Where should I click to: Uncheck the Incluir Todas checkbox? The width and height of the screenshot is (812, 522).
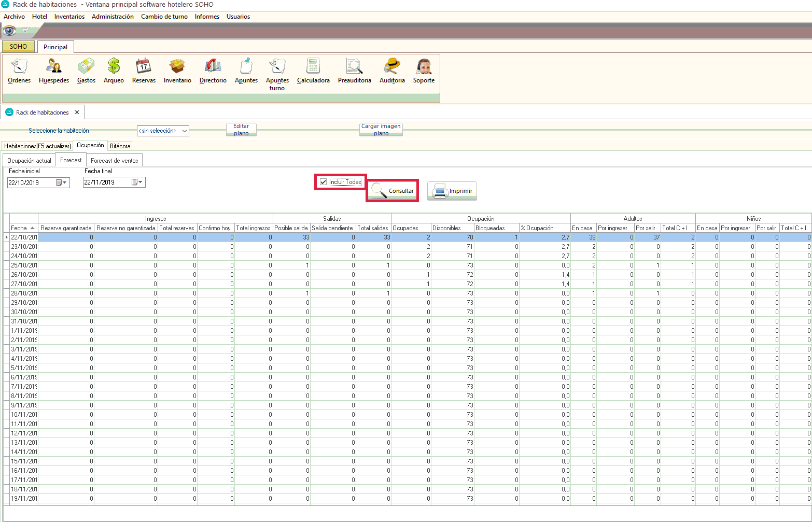324,182
